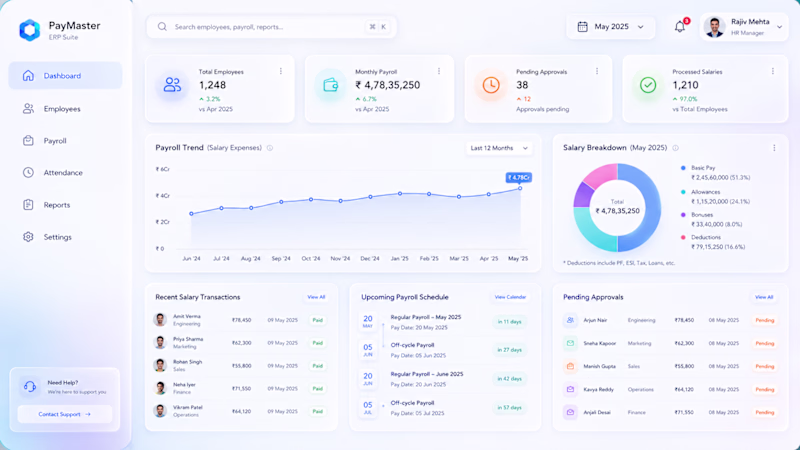The height and width of the screenshot is (450, 800).
Task: Click the Monthly Payroll wallet icon
Action: tap(331, 85)
